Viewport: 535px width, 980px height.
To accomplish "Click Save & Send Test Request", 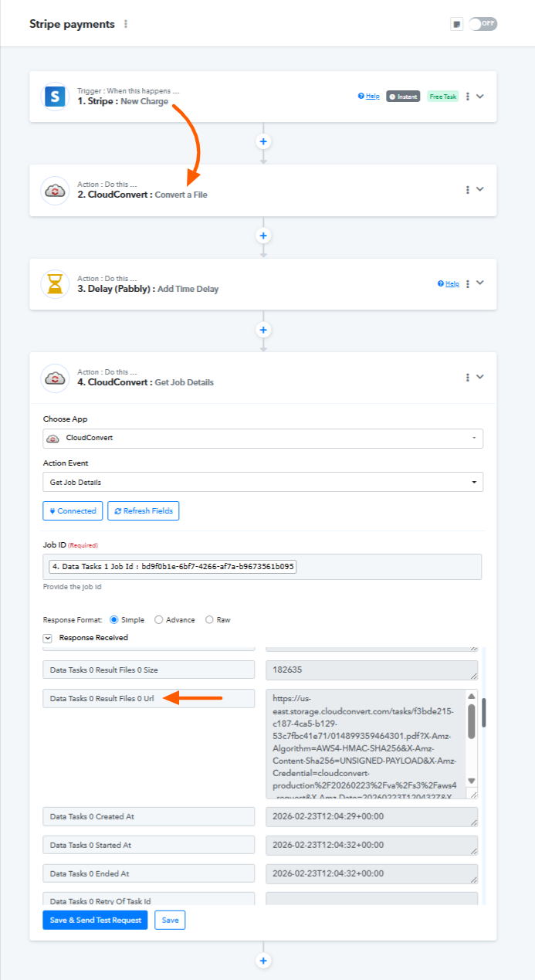I will point(95,920).
